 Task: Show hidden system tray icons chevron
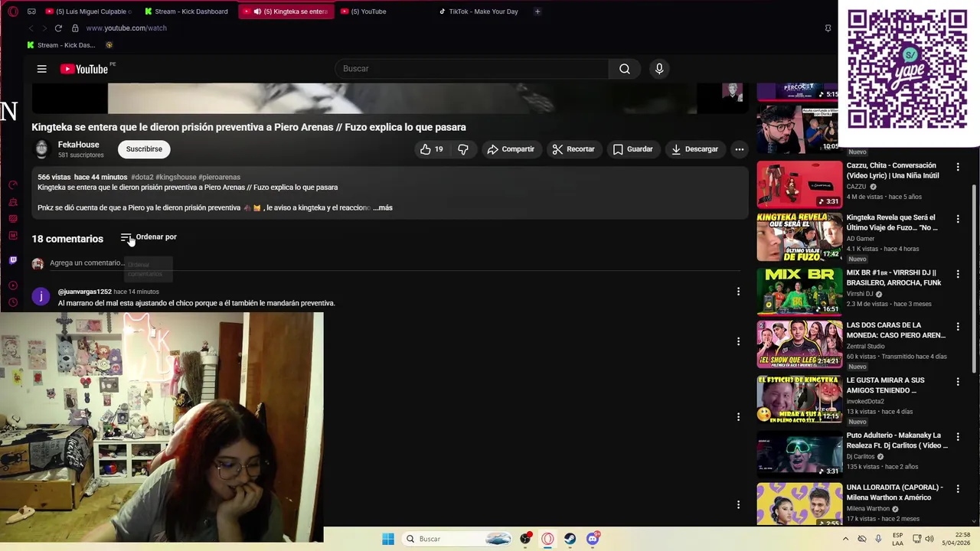tap(845, 539)
